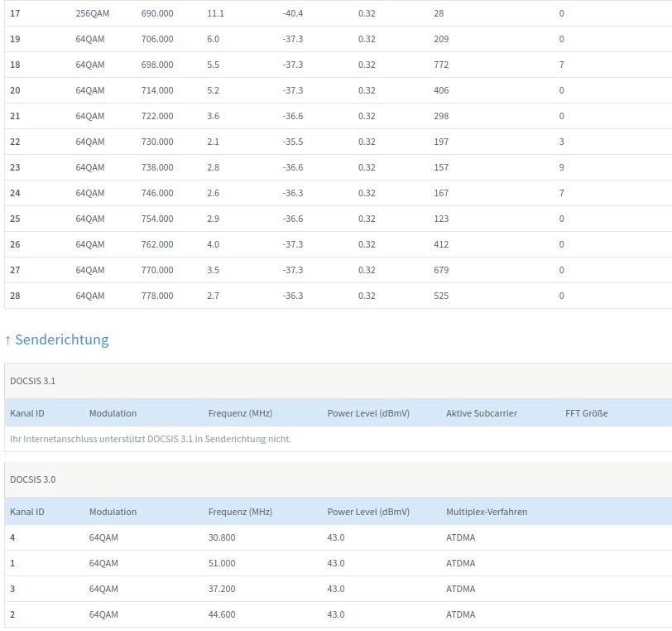This screenshot has width=672, height=631.
Task: Select frequency 778.000 of channel 28
Action: coord(157,296)
